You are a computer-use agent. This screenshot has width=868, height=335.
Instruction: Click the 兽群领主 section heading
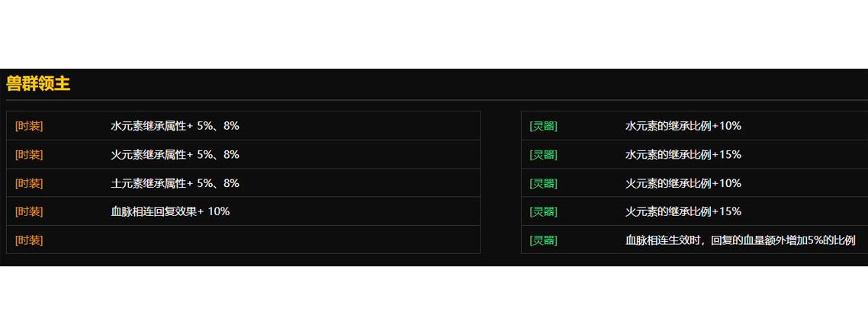[x=38, y=84]
